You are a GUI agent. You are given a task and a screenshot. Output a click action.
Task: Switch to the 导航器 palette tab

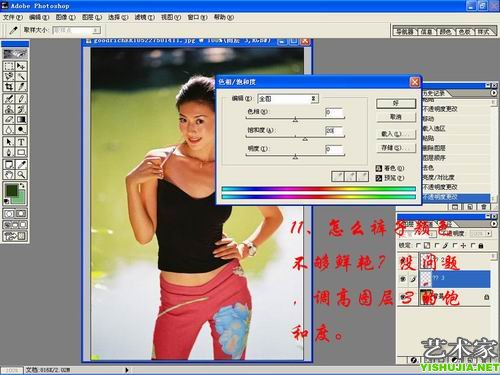click(404, 32)
